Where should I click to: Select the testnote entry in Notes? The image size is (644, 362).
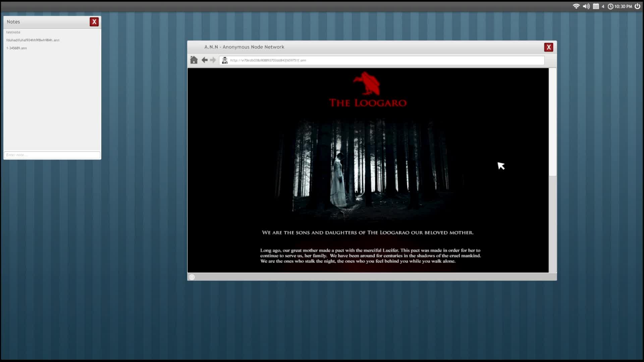tap(13, 32)
